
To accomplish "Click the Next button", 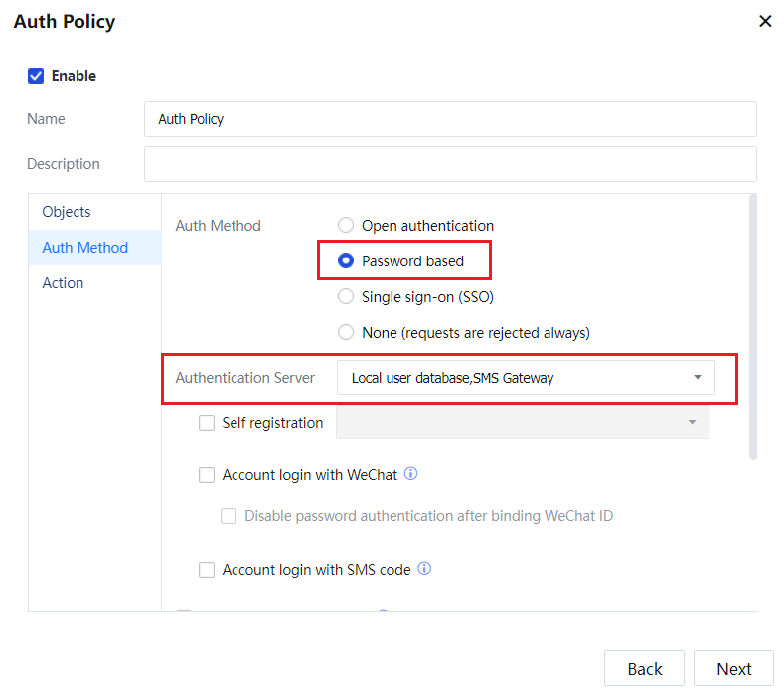I will pos(733,669).
